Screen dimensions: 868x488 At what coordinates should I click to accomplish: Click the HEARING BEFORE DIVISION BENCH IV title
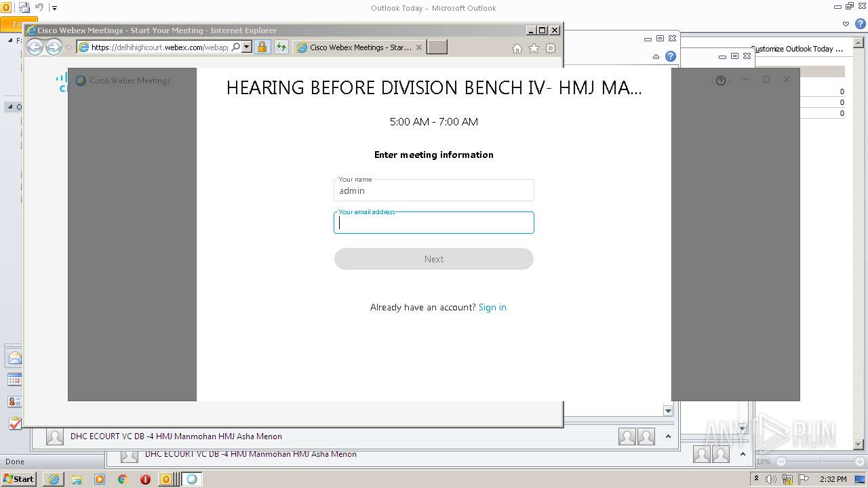click(x=434, y=88)
